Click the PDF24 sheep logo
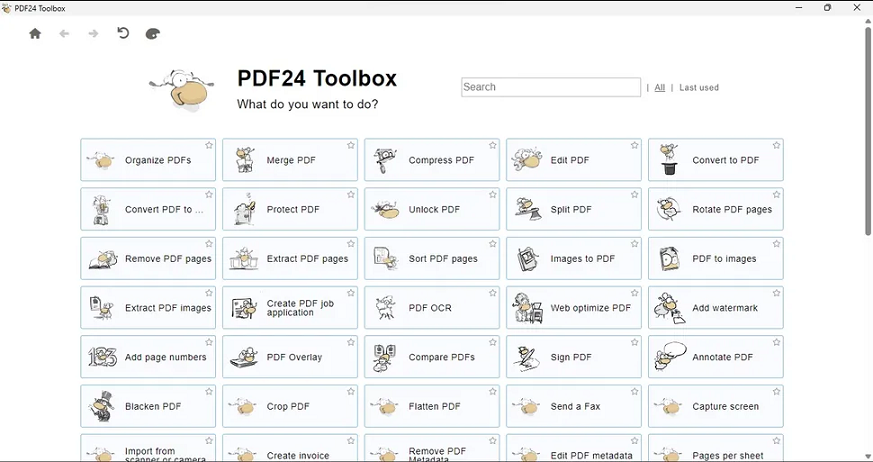 coord(182,89)
